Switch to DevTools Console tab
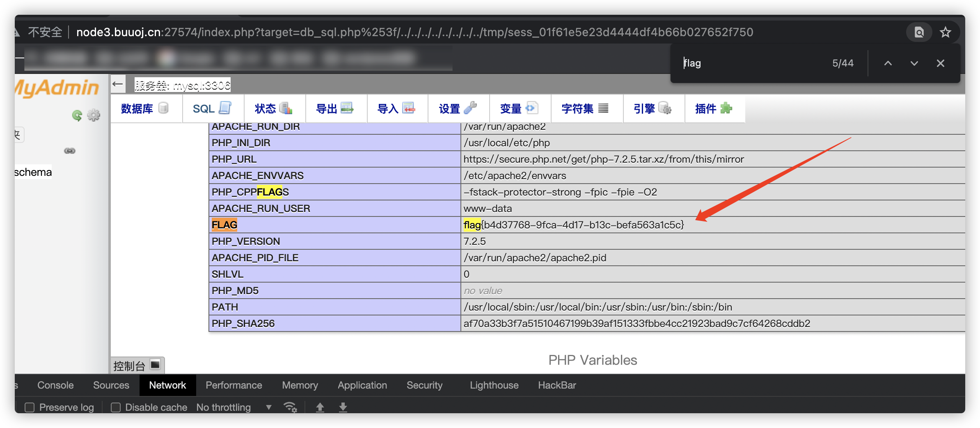Screen dimensions: 980x428 [x=55, y=385]
